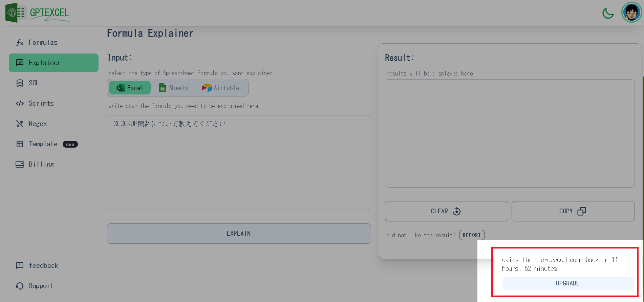Toggle dark mode with the moon icon
This screenshot has height=302, width=644.
point(608,13)
